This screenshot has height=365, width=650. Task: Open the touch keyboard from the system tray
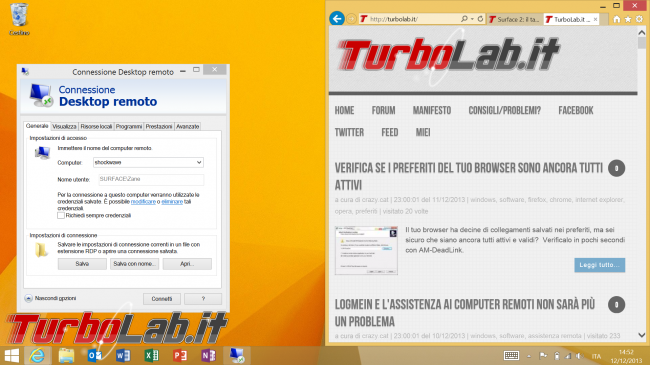[511, 355]
